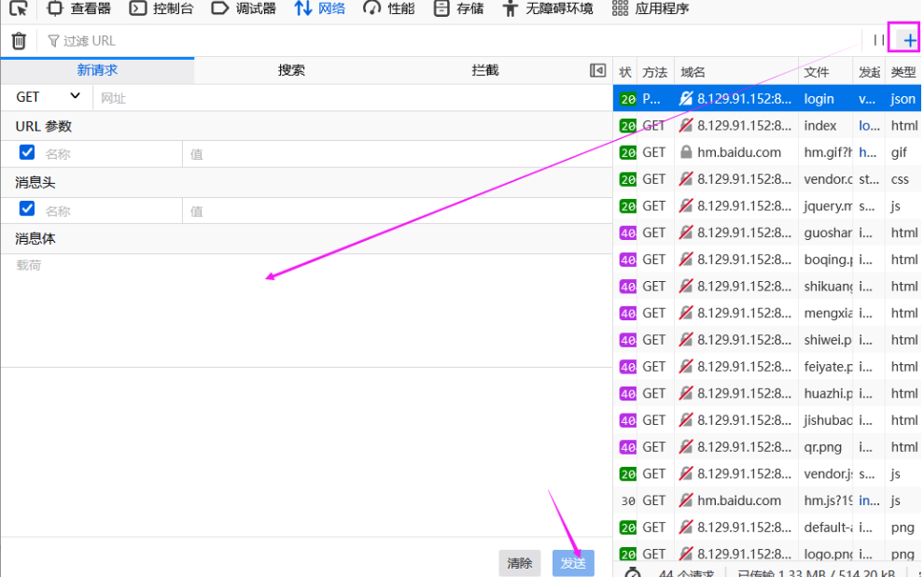Image resolution: width=924 pixels, height=577 pixels.
Task: Collapse the new request side panel
Action: pyautogui.click(x=597, y=71)
